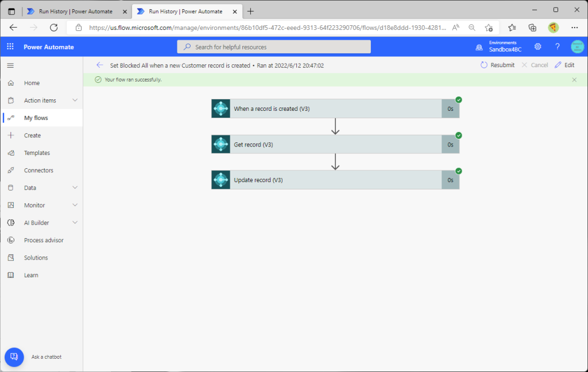Edit the flow
Viewport: 588px width, 372px height.
(x=564, y=65)
